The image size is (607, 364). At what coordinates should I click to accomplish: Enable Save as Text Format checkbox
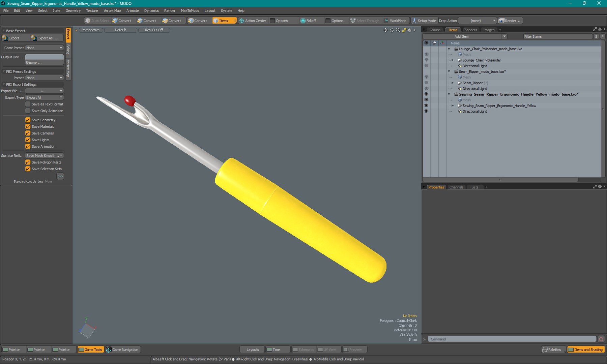(x=28, y=104)
